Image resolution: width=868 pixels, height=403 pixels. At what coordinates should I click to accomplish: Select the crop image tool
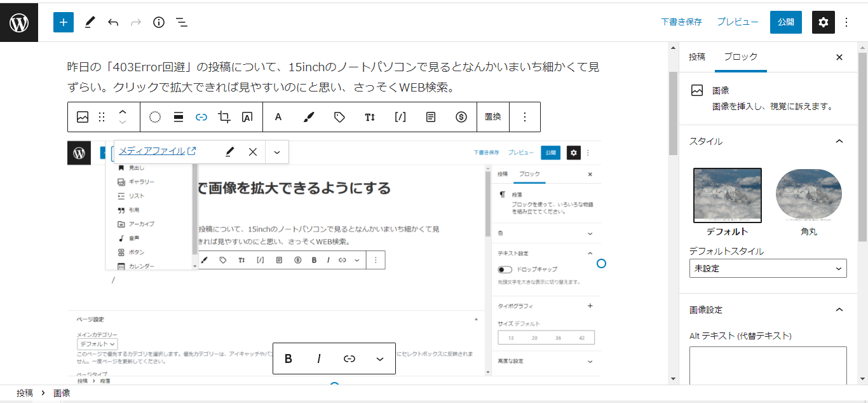coord(224,117)
